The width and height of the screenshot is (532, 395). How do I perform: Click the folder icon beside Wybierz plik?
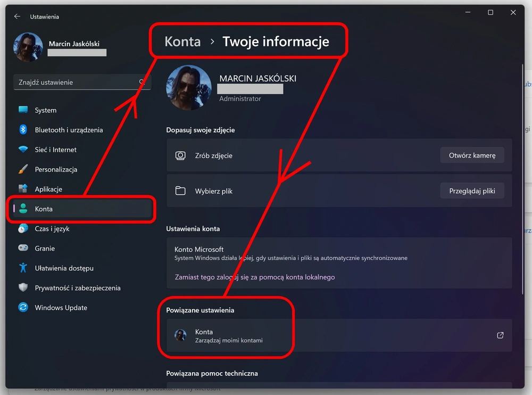(180, 191)
